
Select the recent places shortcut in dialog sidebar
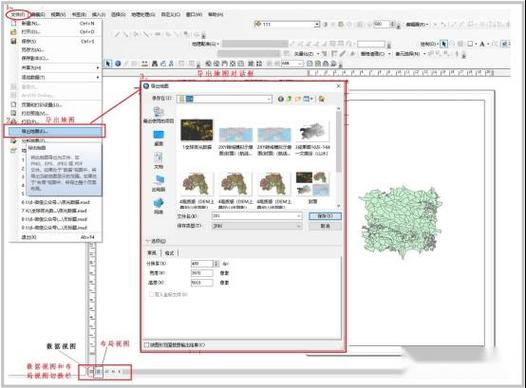click(159, 115)
